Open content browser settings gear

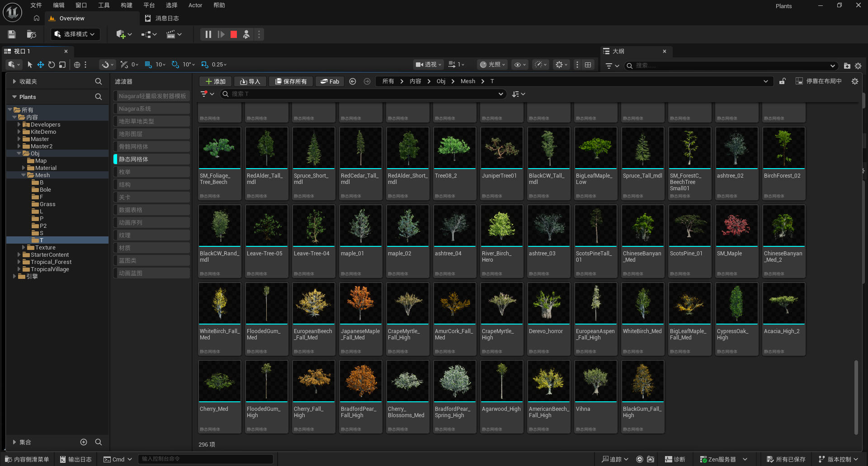[854, 81]
